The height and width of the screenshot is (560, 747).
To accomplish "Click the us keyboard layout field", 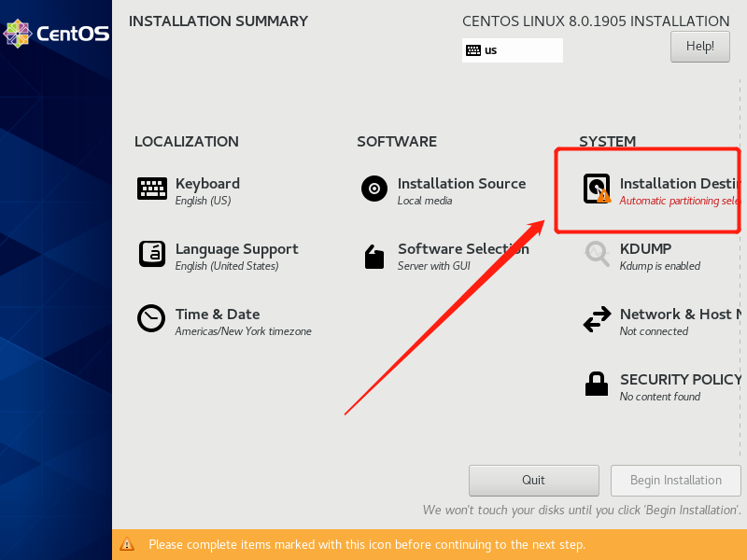I will [512, 50].
